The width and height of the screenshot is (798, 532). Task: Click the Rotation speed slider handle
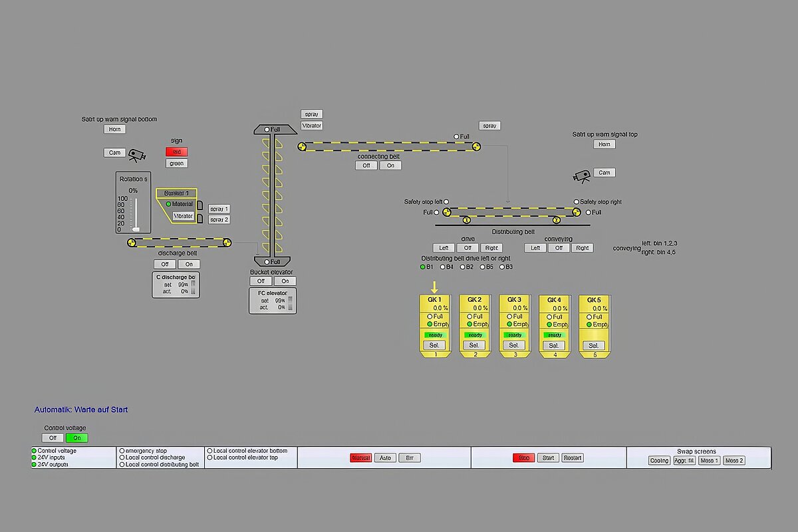136,229
